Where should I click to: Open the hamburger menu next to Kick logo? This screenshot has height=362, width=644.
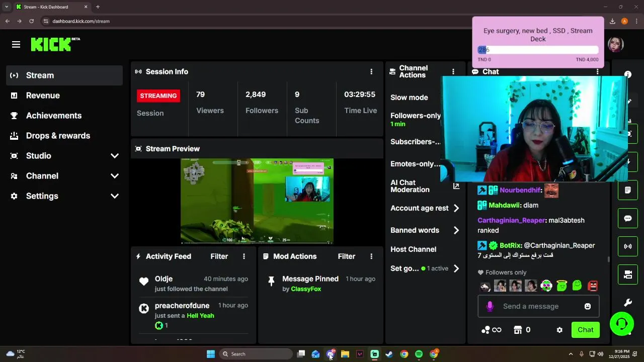click(x=16, y=45)
